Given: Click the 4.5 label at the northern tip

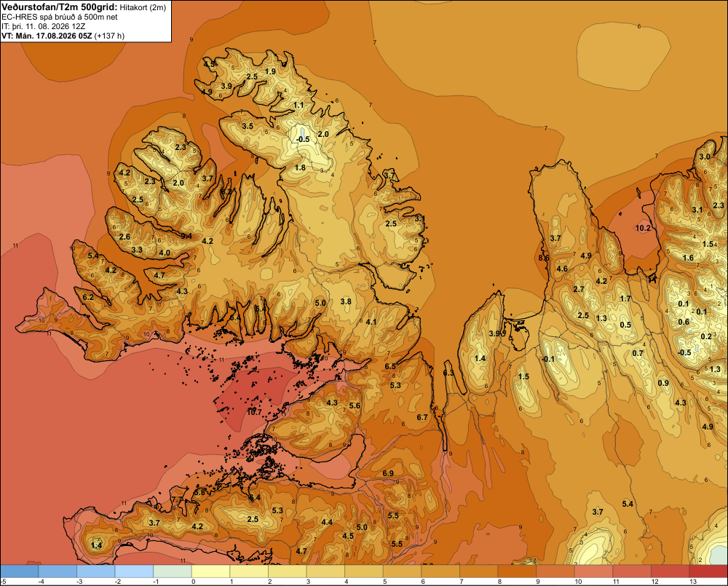Looking at the screenshot, I should pyautogui.click(x=210, y=64).
